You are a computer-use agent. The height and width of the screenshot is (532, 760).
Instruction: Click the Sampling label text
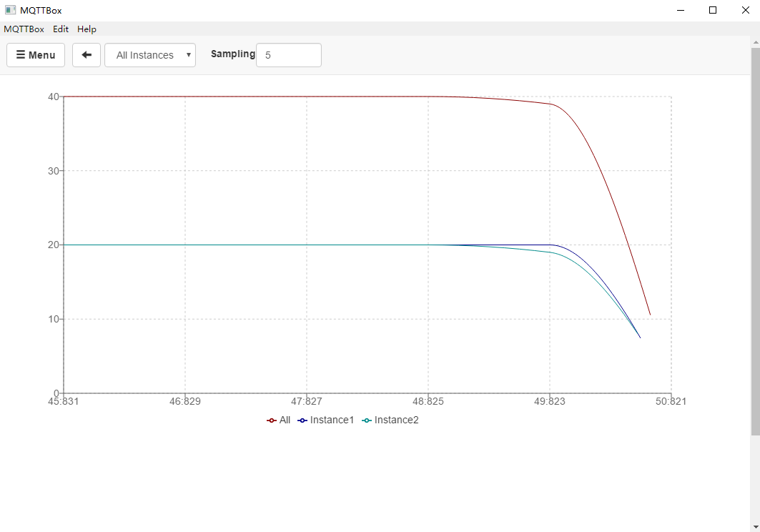[x=232, y=54]
